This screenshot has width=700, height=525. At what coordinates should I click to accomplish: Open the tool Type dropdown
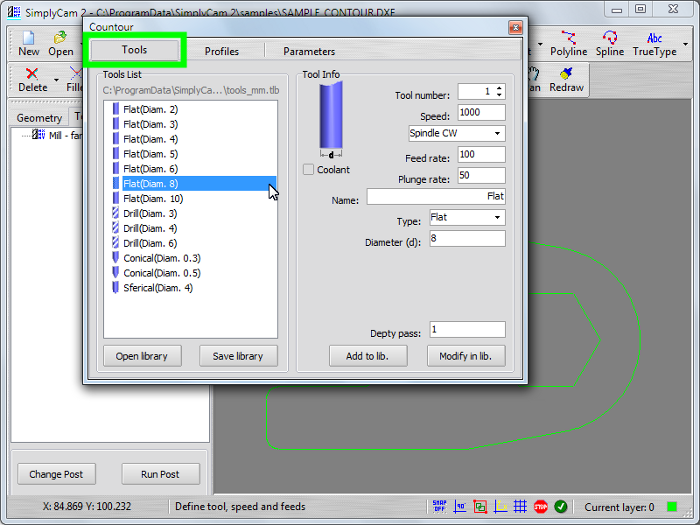467,217
